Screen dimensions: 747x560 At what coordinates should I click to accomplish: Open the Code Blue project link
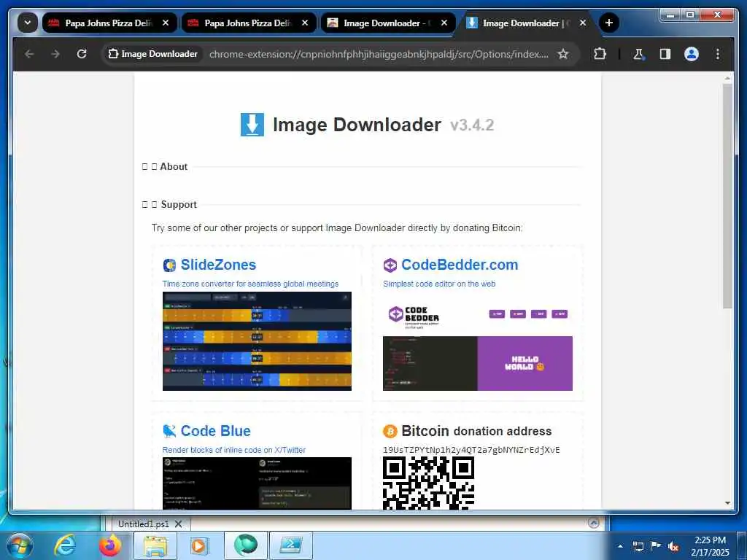coord(215,431)
